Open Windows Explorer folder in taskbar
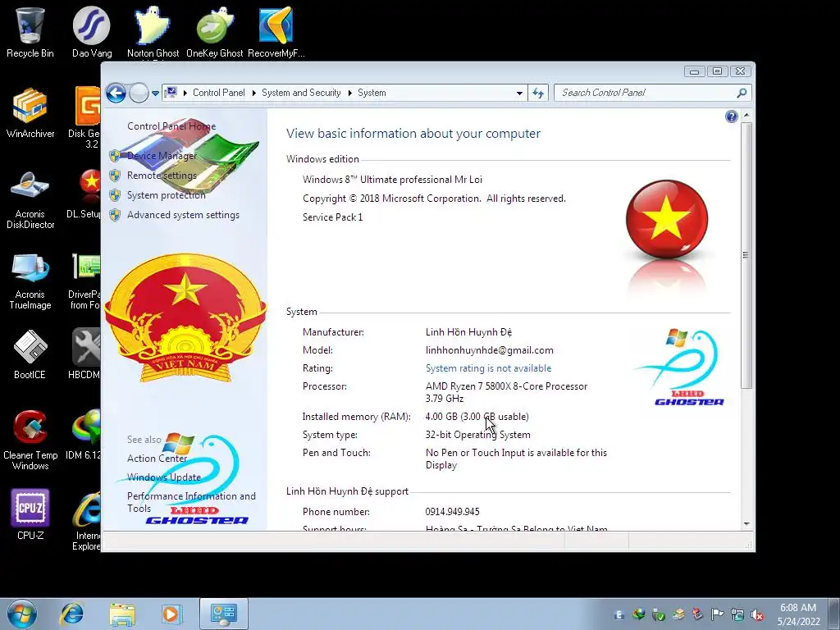Image resolution: width=840 pixels, height=630 pixels. [x=122, y=614]
